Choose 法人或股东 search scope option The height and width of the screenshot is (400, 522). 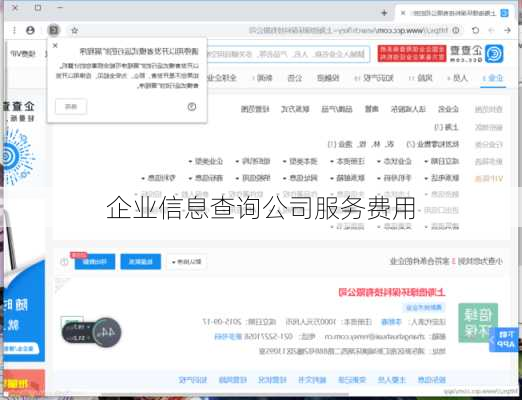point(408,109)
